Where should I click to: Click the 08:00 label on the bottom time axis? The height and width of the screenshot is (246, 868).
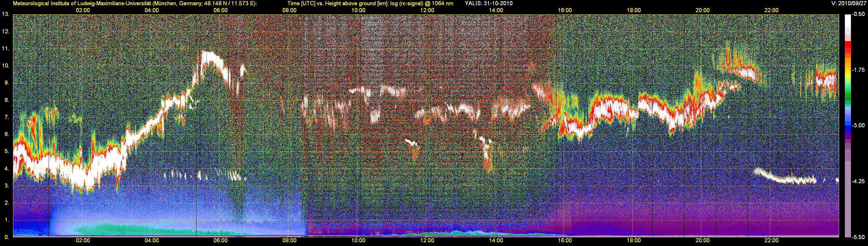click(289, 241)
